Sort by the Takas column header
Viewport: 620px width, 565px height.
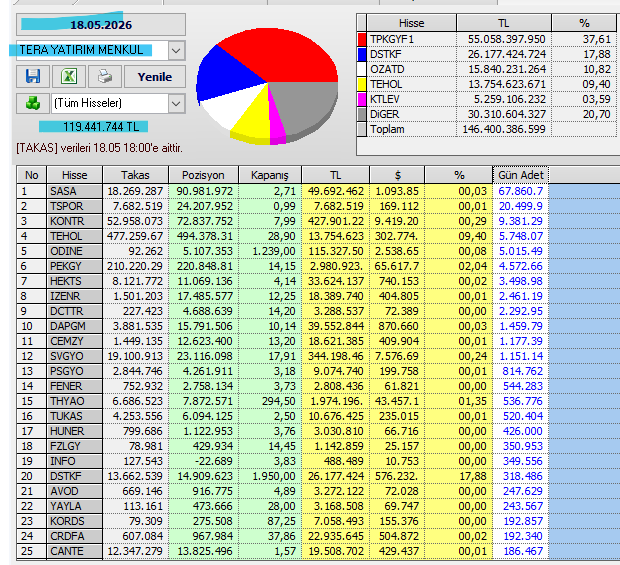pyautogui.click(x=135, y=175)
